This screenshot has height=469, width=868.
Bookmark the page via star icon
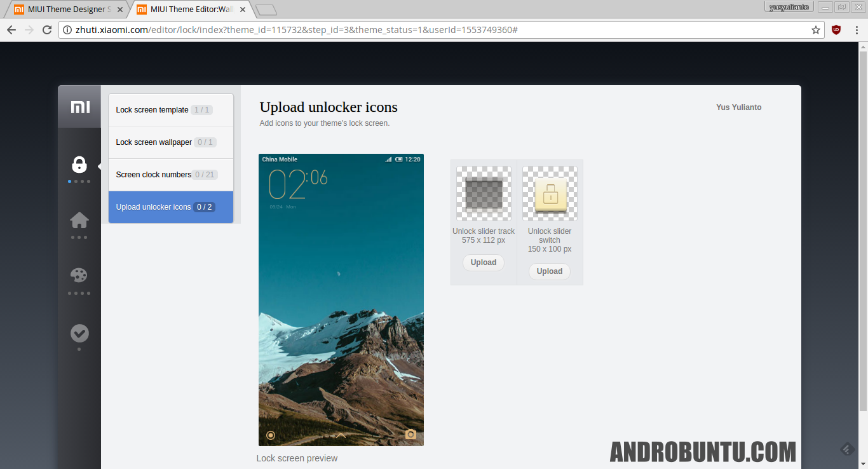point(815,29)
